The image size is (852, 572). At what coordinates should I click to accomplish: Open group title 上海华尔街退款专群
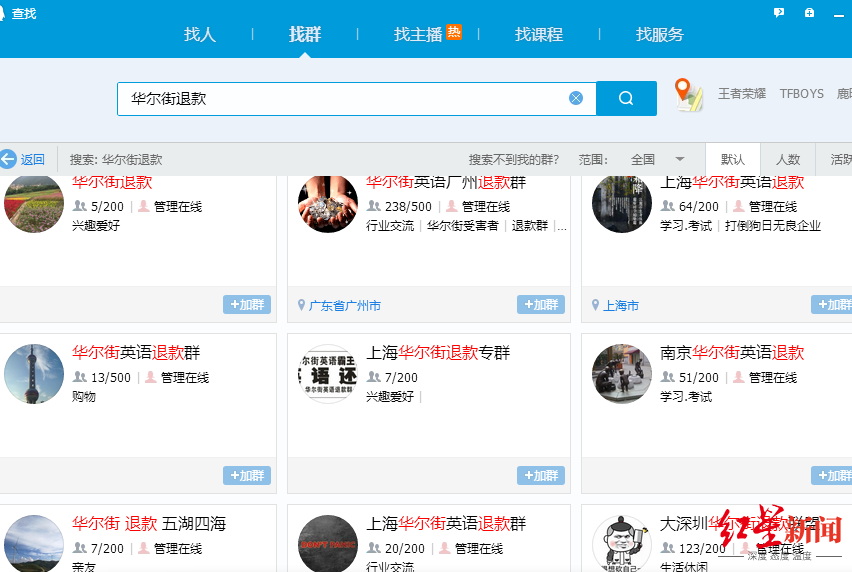438,353
